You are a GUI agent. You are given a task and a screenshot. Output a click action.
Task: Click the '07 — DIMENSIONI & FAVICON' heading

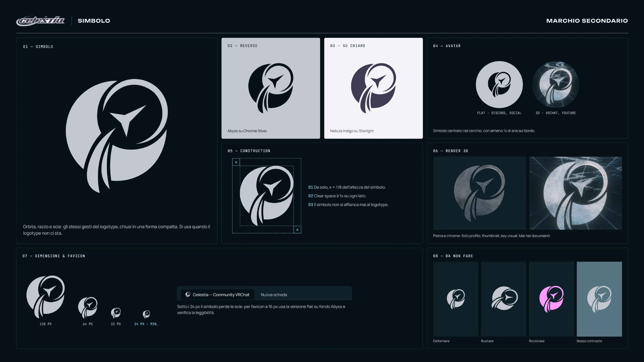(x=54, y=256)
